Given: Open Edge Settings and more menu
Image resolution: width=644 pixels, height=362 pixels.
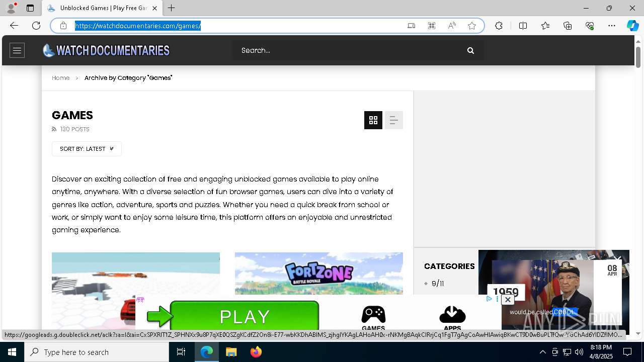Looking at the screenshot, I should click(x=612, y=26).
